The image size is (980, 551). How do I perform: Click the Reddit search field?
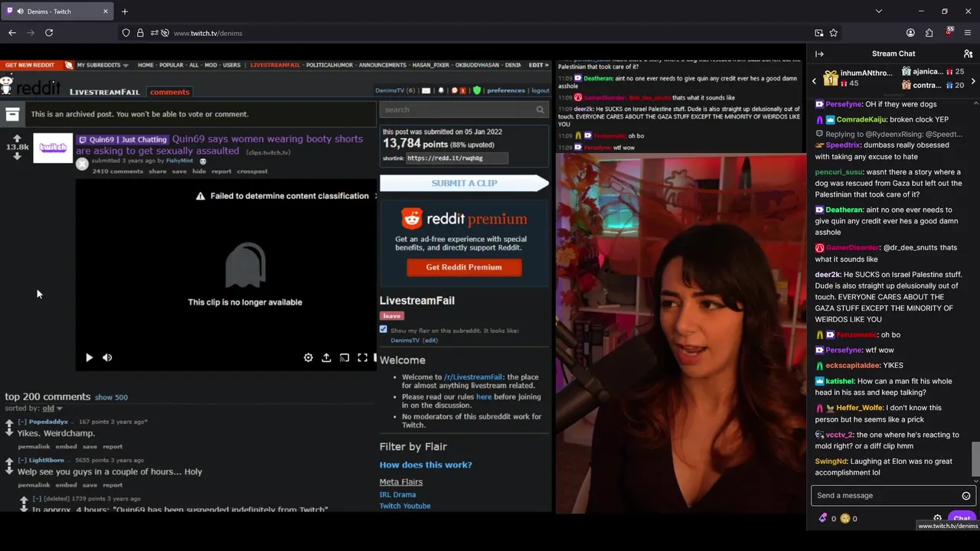464,109
